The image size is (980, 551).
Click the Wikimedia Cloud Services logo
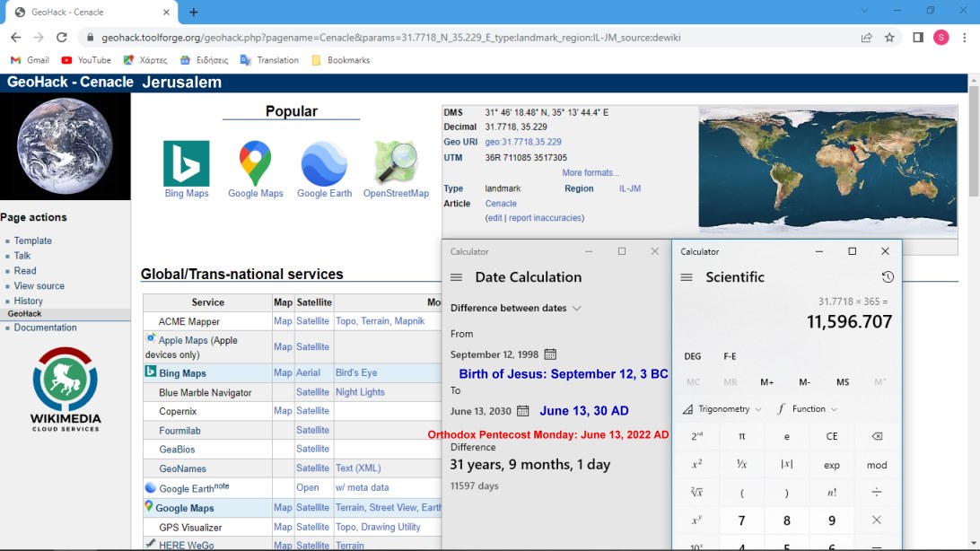(66, 389)
